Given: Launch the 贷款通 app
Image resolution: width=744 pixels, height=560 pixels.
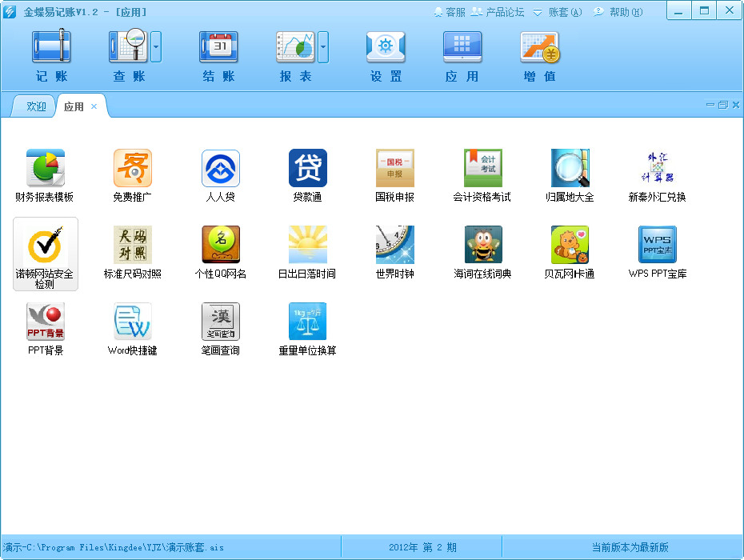Looking at the screenshot, I should (307, 175).
